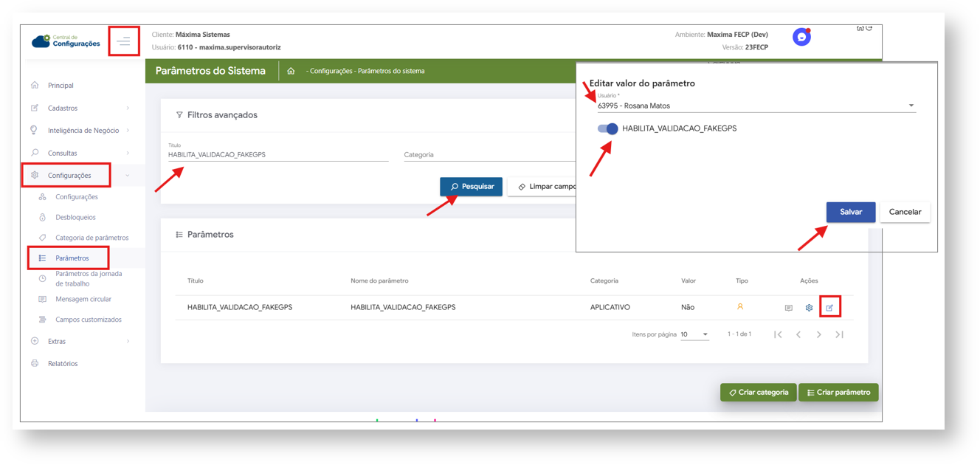Click the orange user type icon

point(740,307)
